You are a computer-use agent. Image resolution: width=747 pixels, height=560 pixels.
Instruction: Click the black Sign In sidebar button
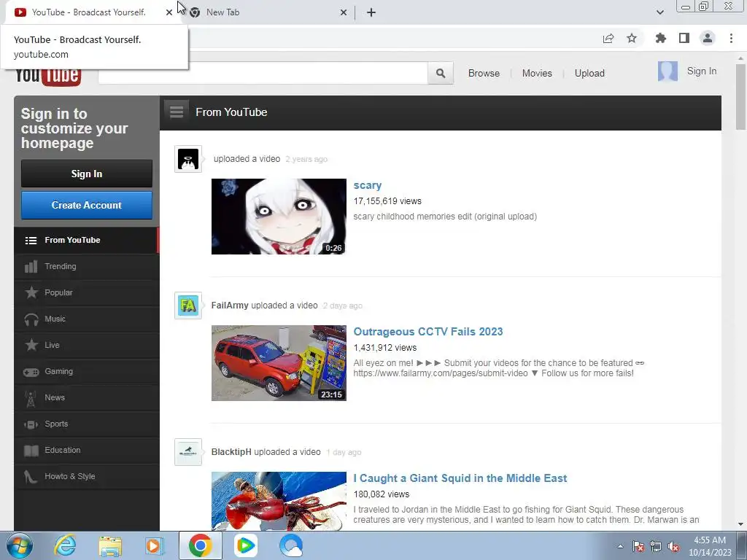pyautogui.click(x=87, y=174)
